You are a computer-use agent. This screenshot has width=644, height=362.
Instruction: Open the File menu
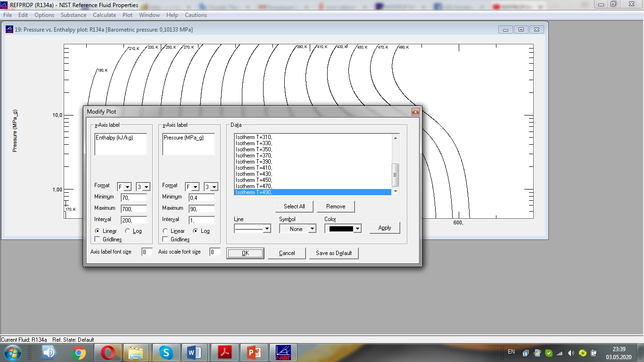(8, 15)
